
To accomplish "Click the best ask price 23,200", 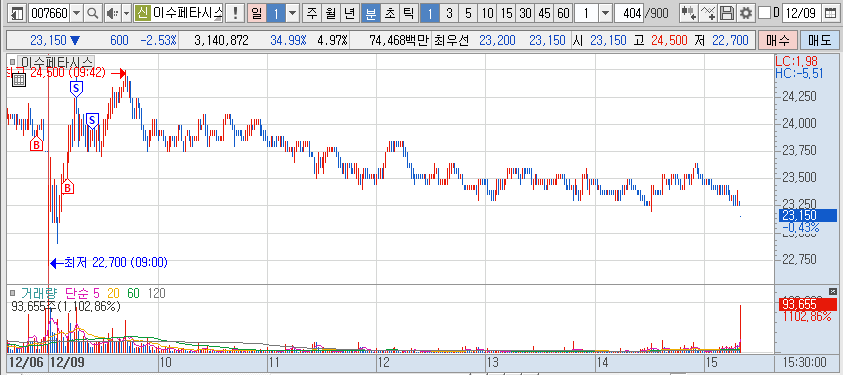I will point(497,40).
